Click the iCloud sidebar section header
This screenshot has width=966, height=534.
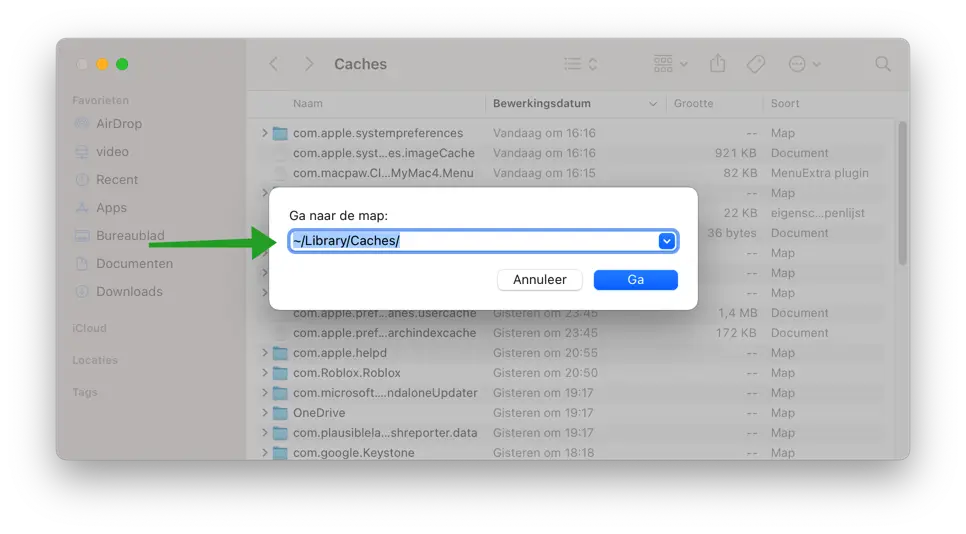89,328
